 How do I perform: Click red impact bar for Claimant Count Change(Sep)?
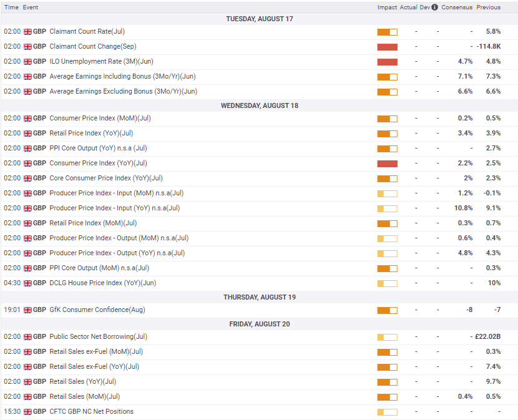[x=387, y=47]
